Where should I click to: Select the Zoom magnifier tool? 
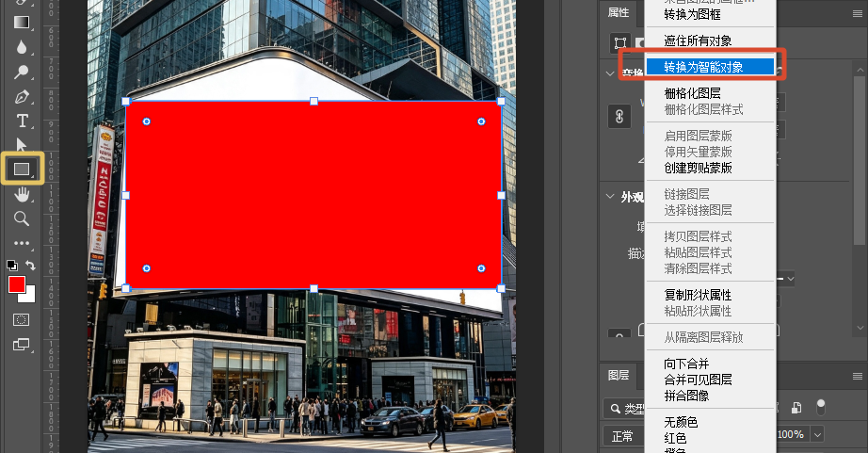tap(22, 218)
